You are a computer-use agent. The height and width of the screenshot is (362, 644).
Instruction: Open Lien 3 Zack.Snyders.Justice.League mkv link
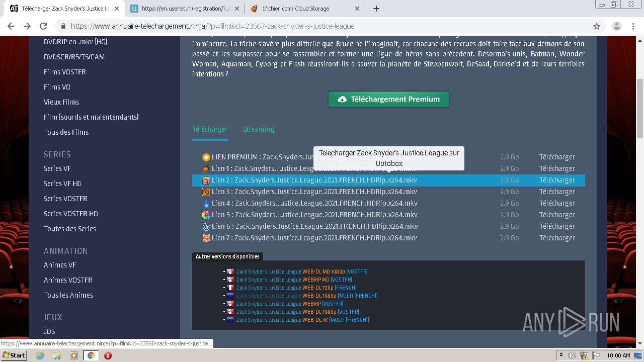(x=314, y=192)
